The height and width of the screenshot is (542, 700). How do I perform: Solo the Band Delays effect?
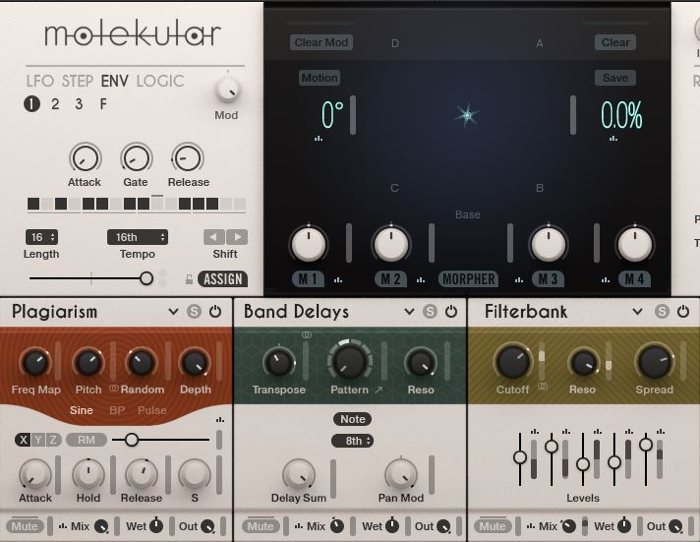coord(429,312)
